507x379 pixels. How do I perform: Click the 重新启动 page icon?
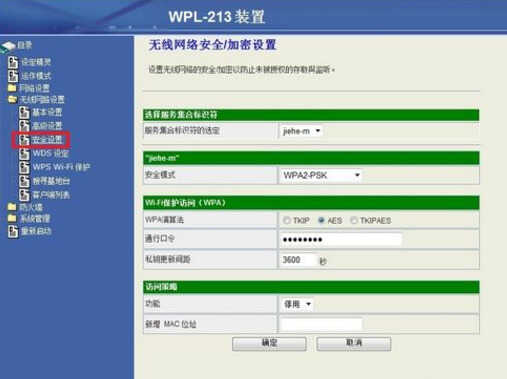pyautogui.click(x=13, y=231)
